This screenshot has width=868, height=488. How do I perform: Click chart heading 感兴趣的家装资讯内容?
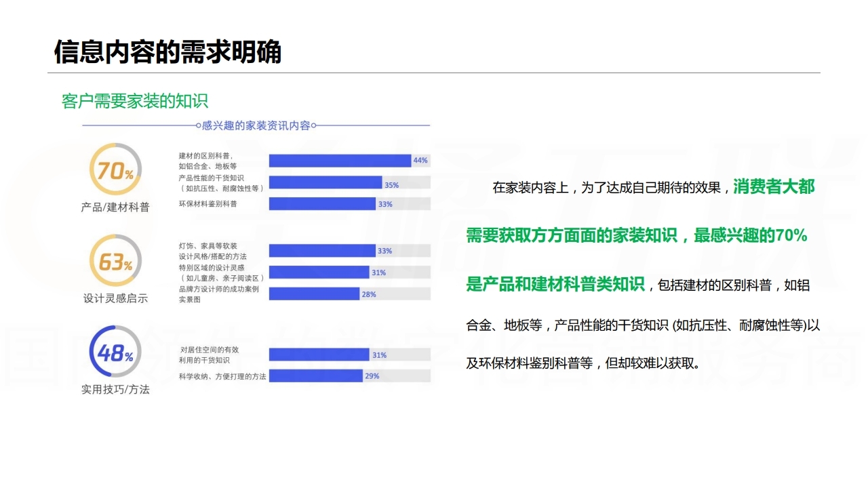click(256, 125)
